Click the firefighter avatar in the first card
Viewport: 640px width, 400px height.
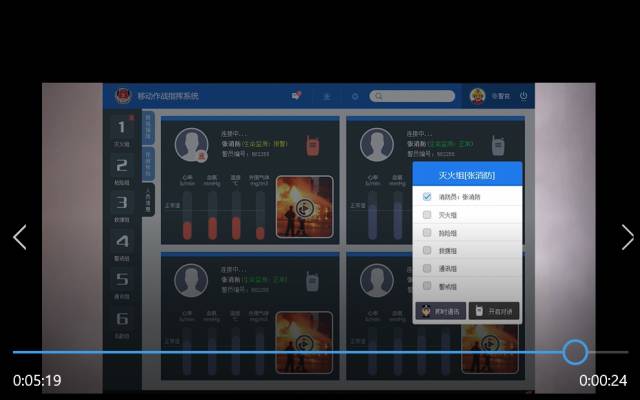click(191, 145)
